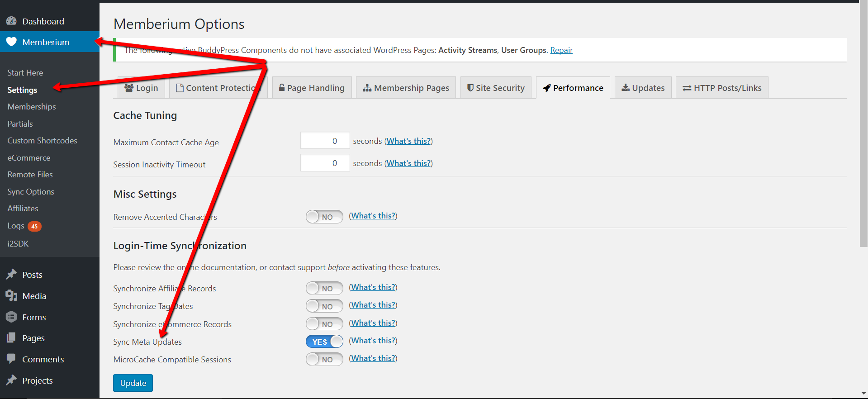Click the Dashboard gauge icon
The image size is (868, 399).
11,21
